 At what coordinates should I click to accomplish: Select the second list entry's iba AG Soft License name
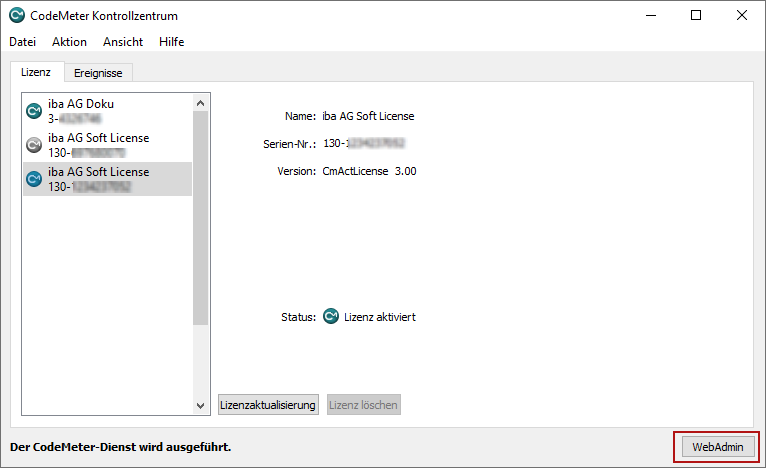click(99, 138)
